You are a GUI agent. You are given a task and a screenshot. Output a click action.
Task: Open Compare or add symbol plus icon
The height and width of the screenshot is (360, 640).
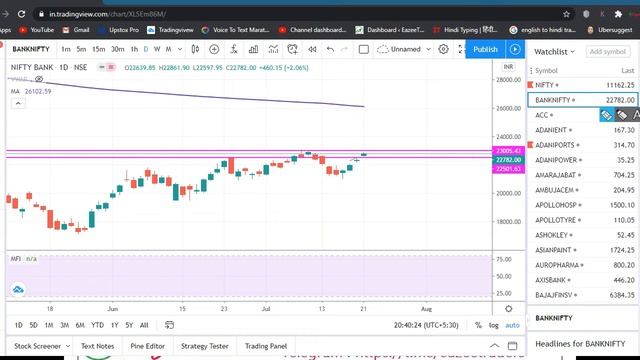click(214, 49)
